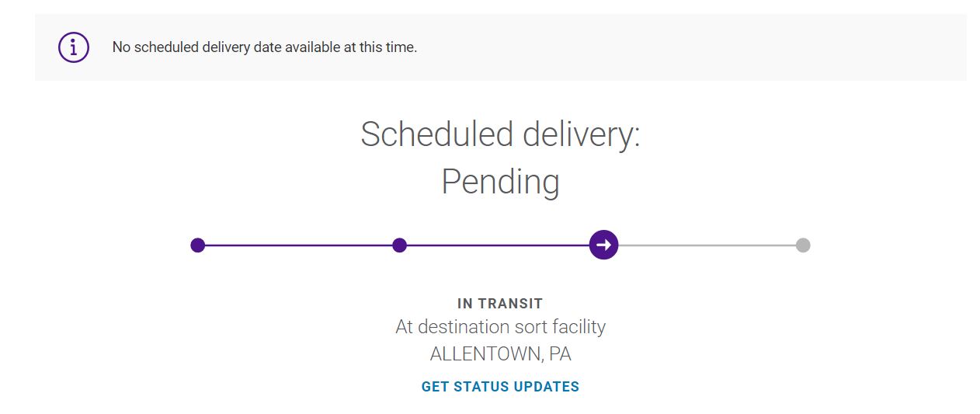Viewport: 980px width, 414px height.
Task: Click the white arrow current-step icon
Action: (603, 245)
